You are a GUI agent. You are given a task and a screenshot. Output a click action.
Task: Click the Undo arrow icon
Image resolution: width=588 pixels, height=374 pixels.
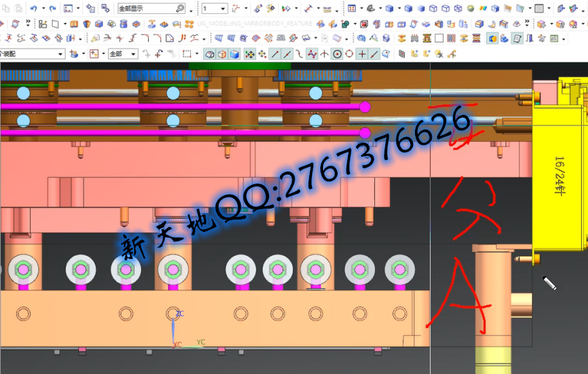pyautogui.click(x=33, y=9)
